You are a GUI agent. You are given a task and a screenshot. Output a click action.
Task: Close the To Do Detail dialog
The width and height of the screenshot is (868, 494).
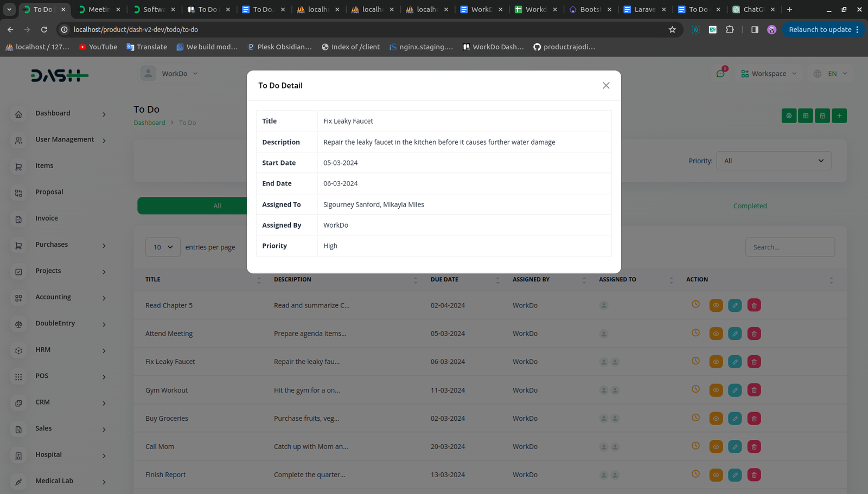606,86
